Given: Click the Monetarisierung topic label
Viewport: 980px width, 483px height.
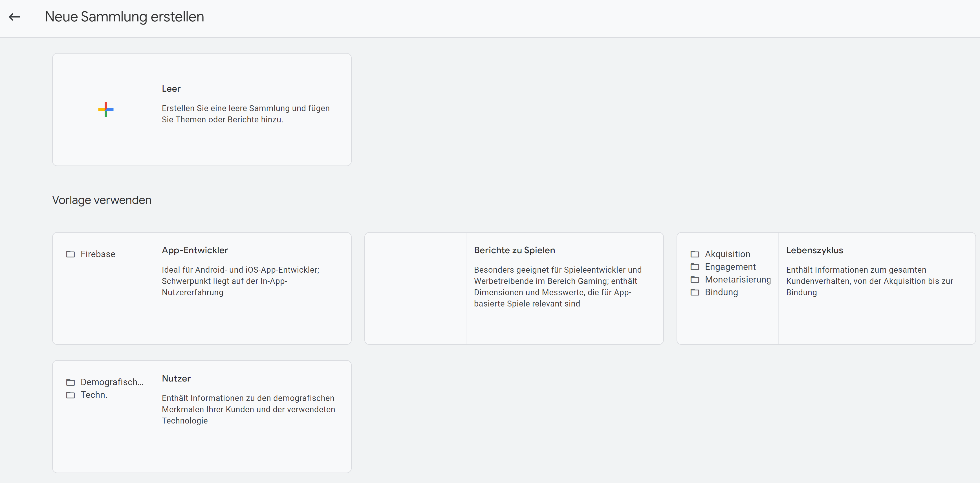Looking at the screenshot, I should [738, 279].
